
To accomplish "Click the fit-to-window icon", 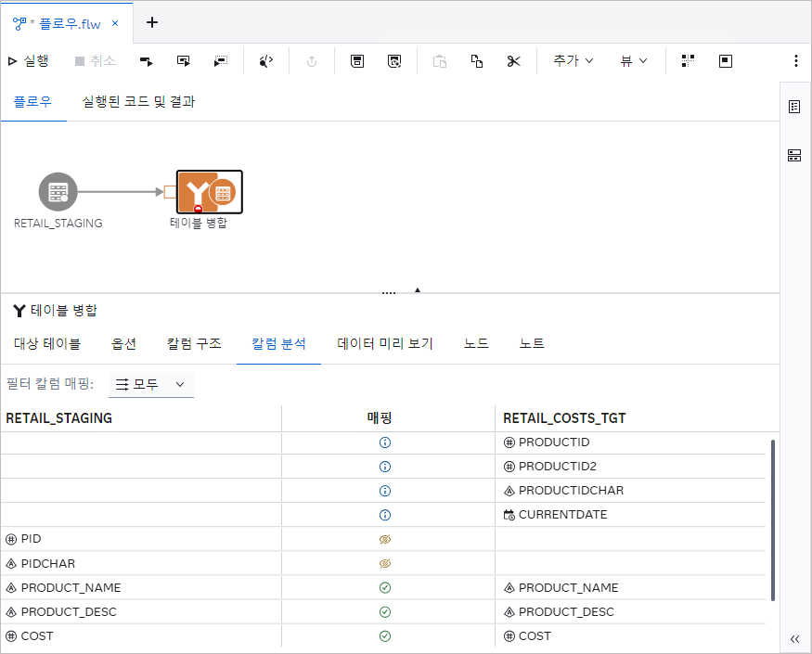I will coord(726,61).
